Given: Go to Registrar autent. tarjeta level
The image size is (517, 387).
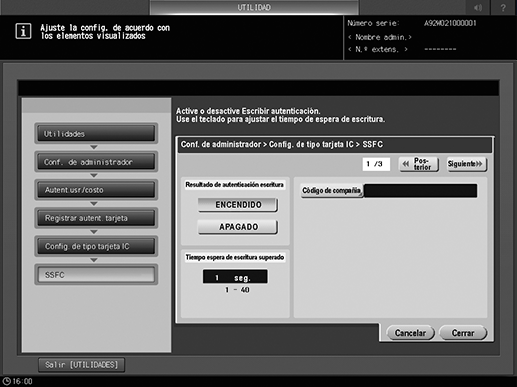Looking at the screenshot, I should (96, 218).
